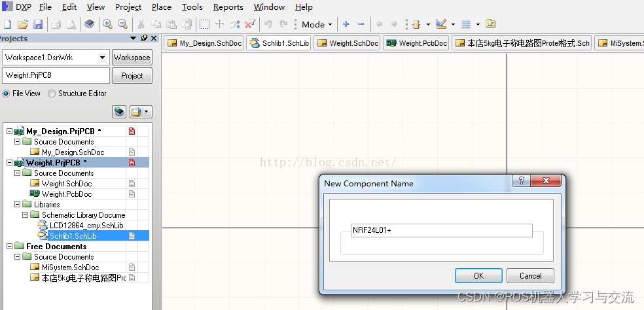Switch to the My_Design.SchDoc tab

click(x=204, y=43)
